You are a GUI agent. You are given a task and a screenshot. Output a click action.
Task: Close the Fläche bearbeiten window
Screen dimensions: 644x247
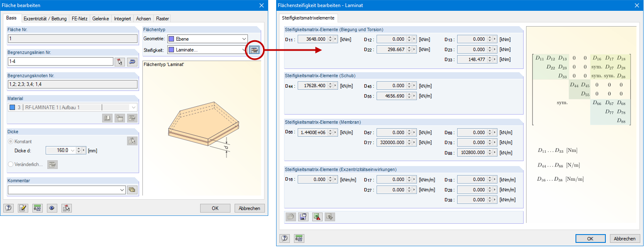pyautogui.click(x=262, y=5)
